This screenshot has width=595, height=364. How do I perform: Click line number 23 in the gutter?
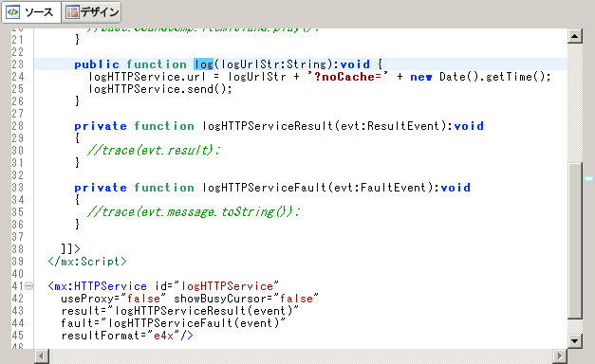pyautogui.click(x=17, y=64)
